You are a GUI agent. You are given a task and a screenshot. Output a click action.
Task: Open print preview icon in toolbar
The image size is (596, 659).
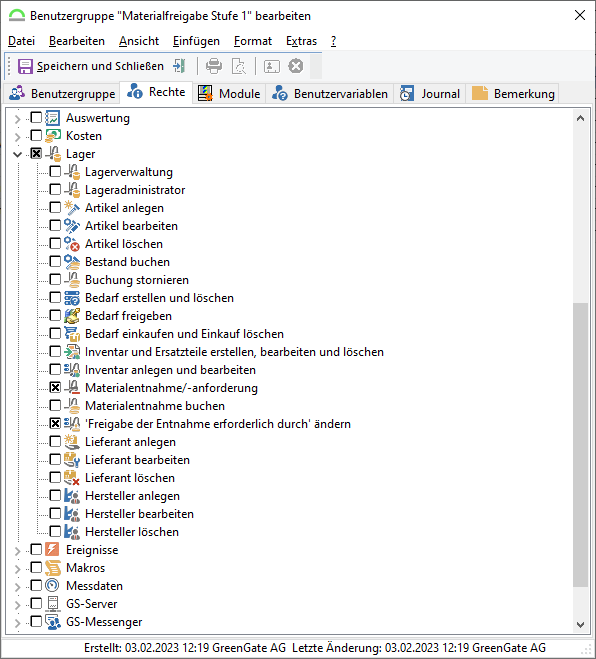click(x=239, y=66)
